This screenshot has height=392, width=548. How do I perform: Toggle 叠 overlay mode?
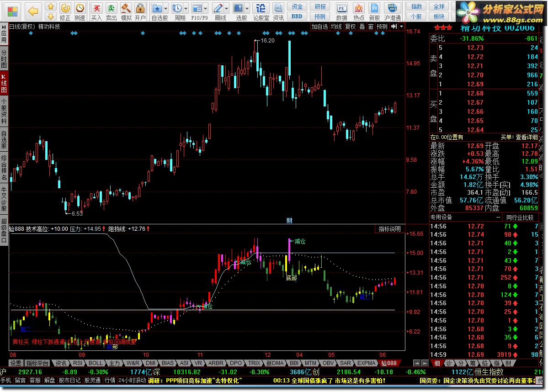pyautogui.click(x=362, y=26)
